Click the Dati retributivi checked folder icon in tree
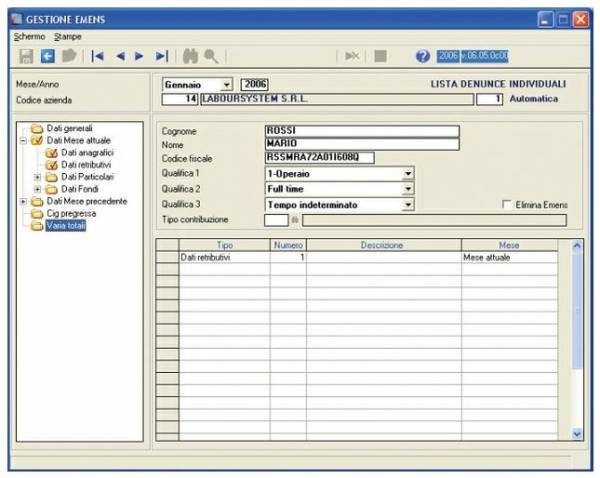Screen dimensions: 600x478 [51, 165]
